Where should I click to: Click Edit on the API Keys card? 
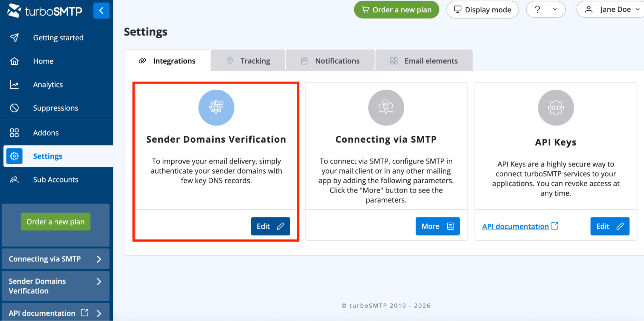(x=610, y=226)
